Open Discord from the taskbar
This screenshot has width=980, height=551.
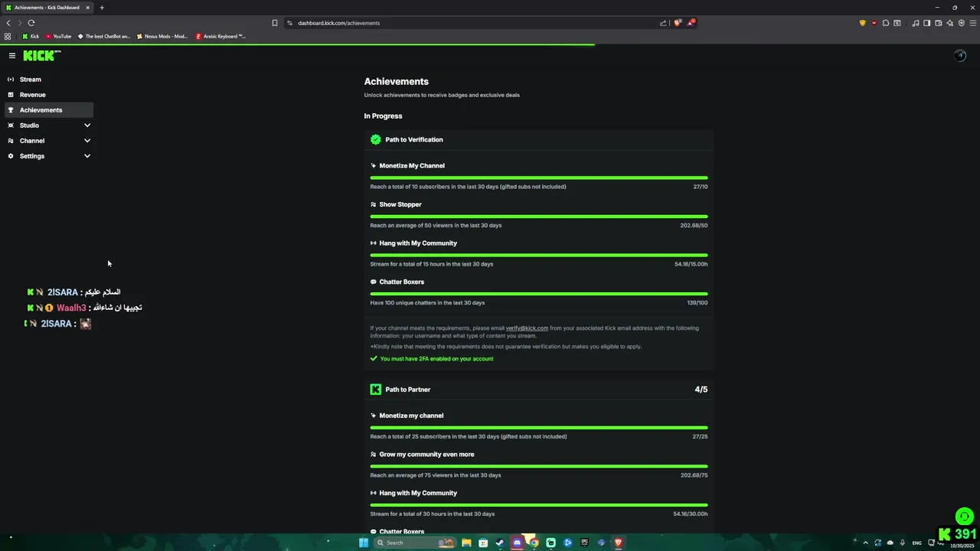point(517,543)
